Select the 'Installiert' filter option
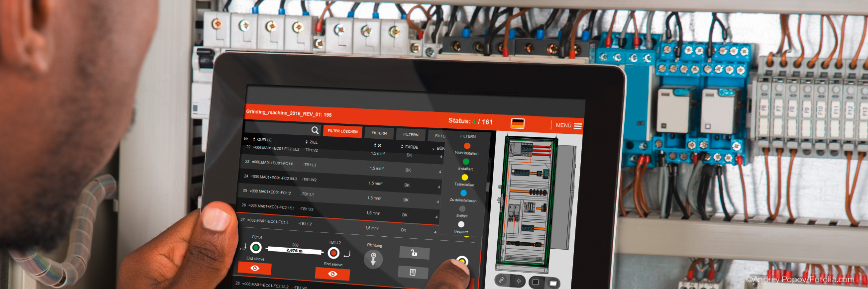 tap(466, 165)
